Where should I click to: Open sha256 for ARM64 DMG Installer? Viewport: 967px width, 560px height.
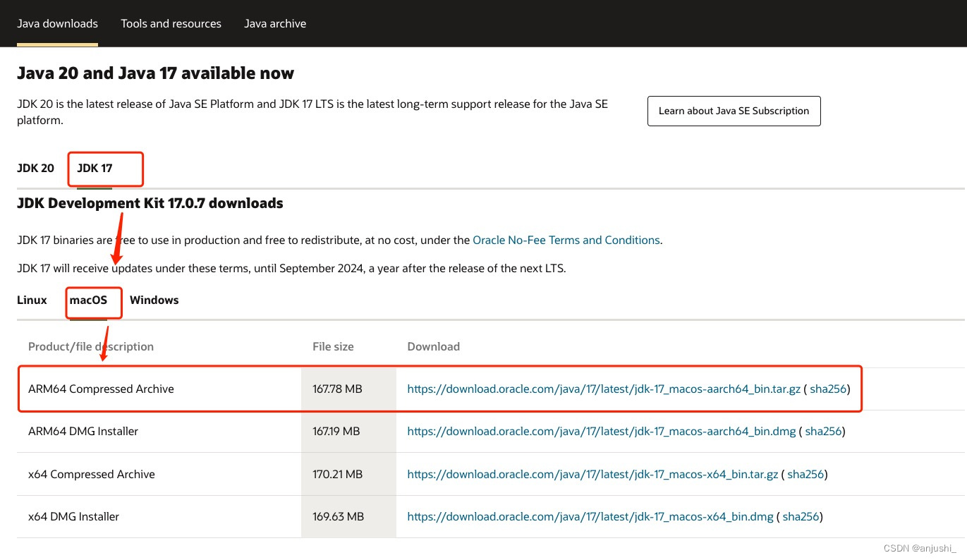pos(823,431)
